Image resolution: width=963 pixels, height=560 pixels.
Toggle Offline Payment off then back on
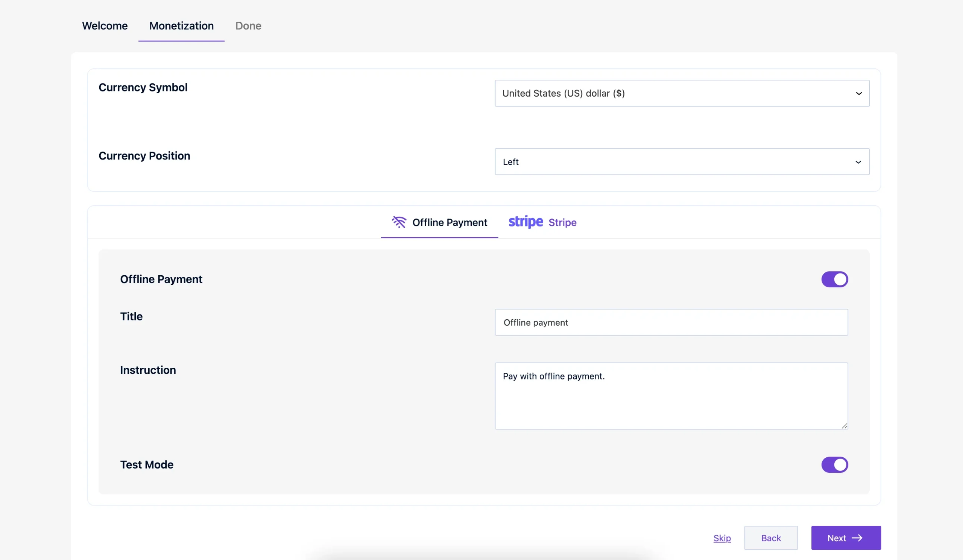834,279
